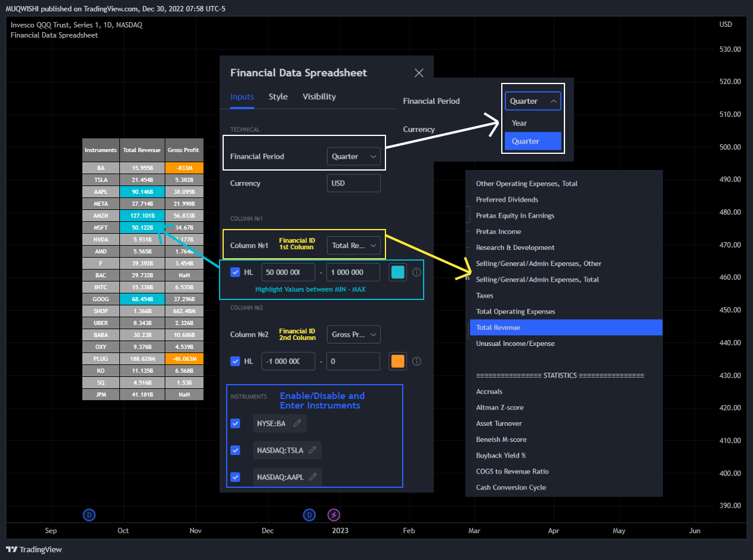Edit NYSE:BA symbol via pencil icon

297,423
